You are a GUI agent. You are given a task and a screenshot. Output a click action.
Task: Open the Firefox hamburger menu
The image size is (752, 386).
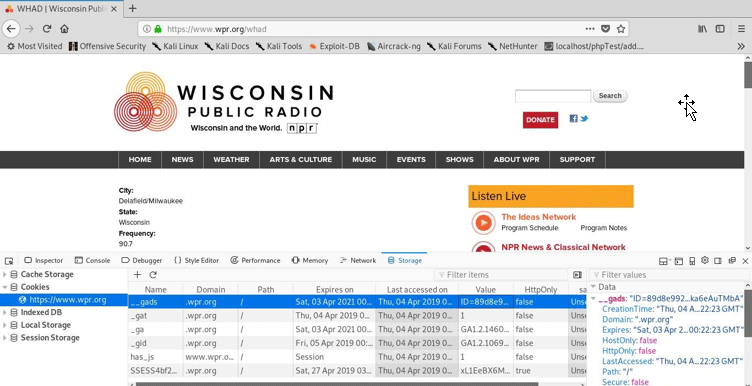coord(741,29)
